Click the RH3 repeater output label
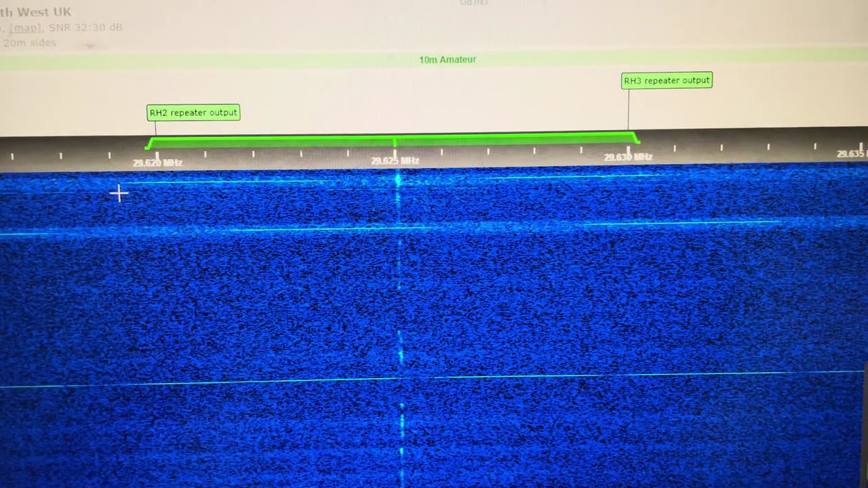868x488 pixels. click(667, 81)
